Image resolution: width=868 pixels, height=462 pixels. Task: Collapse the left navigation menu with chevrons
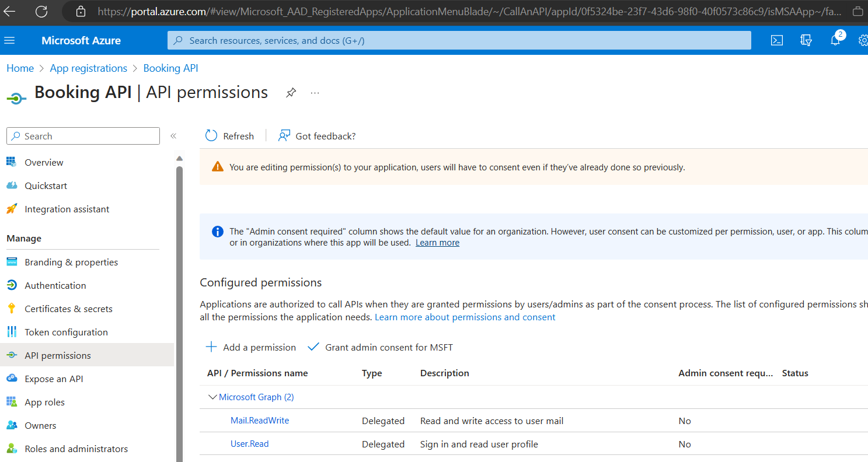173,136
